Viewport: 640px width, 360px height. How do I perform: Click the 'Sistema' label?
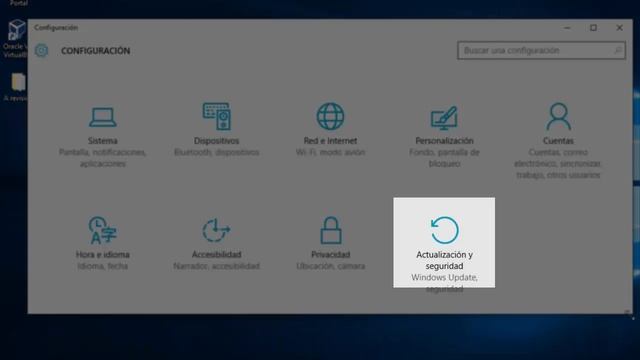[x=102, y=141]
